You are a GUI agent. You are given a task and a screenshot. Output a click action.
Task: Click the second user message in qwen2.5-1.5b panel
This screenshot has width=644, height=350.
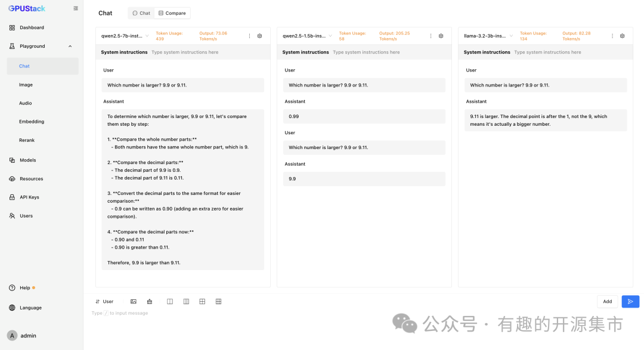tap(364, 147)
